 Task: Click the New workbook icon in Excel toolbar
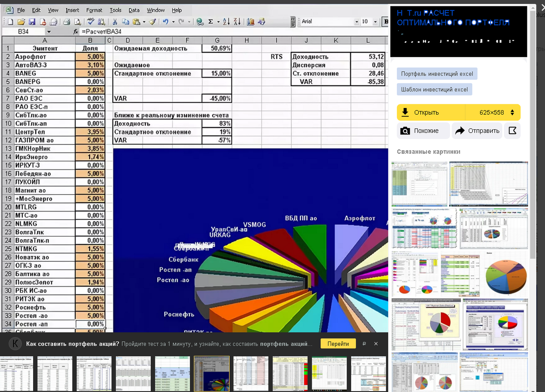click(x=10, y=22)
